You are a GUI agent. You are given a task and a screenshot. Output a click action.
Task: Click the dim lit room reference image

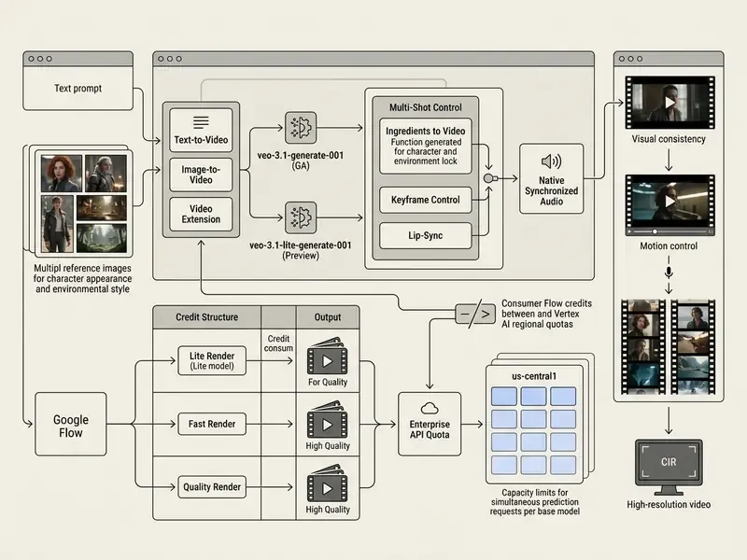102,207
